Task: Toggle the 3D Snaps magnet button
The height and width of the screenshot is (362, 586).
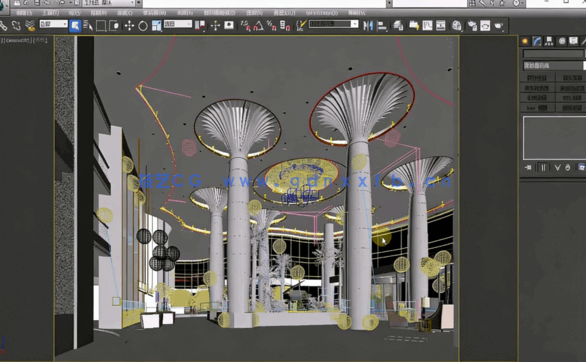Action: pyautogui.click(x=245, y=25)
